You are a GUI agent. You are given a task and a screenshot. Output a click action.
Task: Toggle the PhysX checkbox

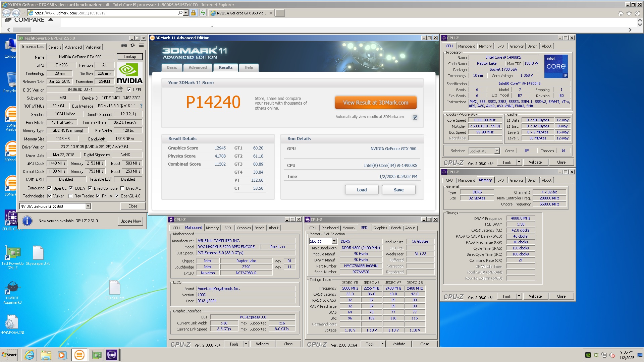tap(98, 196)
